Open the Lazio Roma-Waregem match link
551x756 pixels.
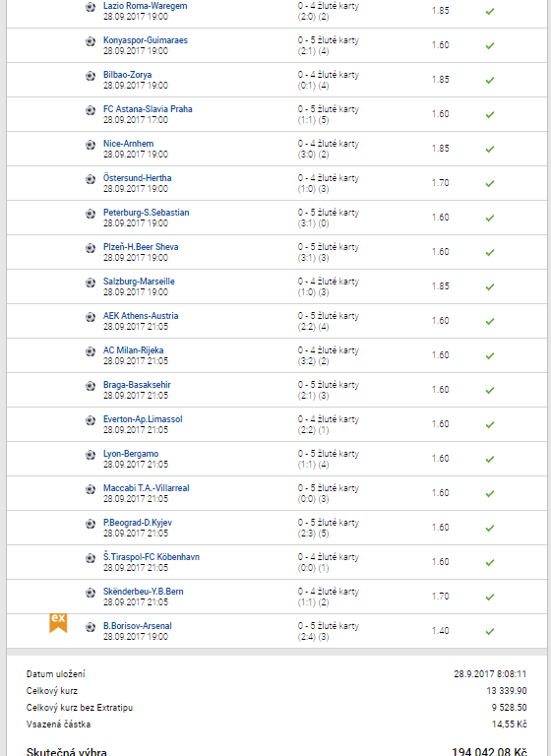pyautogui.click(x=145, y=6)
